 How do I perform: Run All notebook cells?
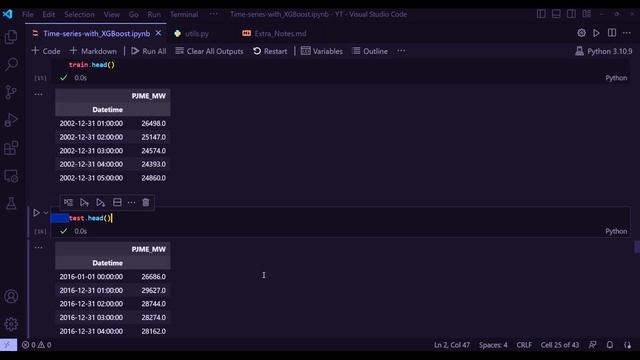click(x=149, y=51)
